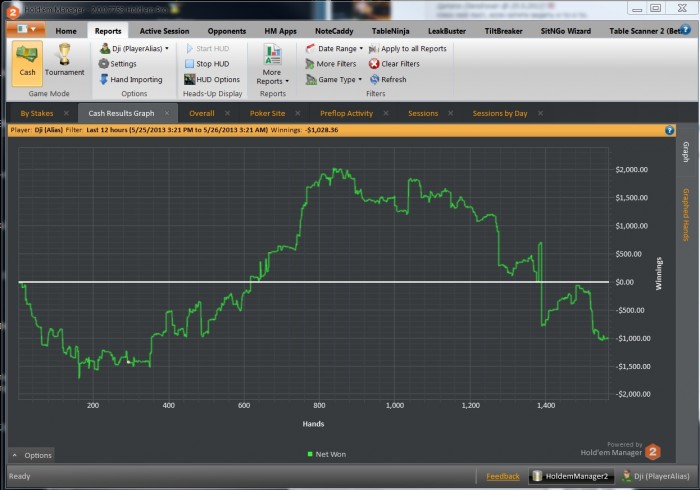The image size is (700, 490).
Task: Click the Feedback link in status bar
Action: (x=503, y=477)
